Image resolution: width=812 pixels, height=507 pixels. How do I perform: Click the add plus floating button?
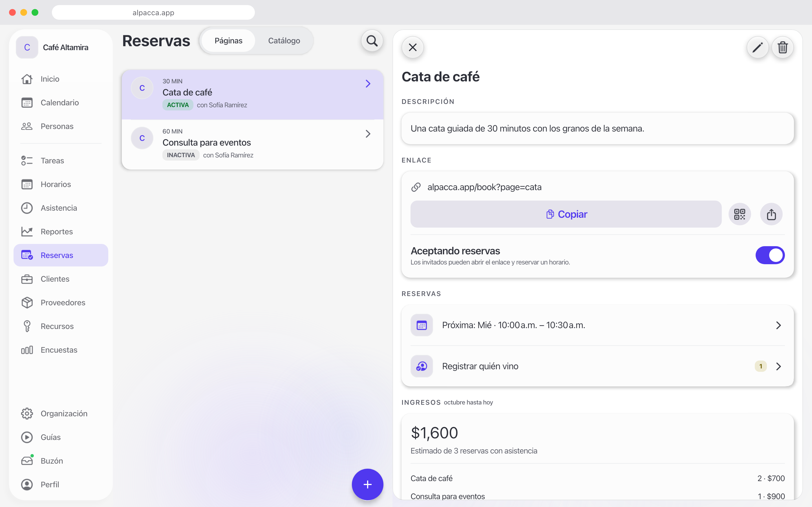tap(367, 484)
